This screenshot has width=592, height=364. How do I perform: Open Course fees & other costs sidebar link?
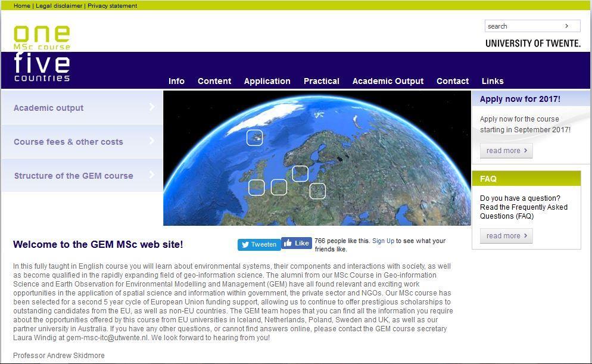68,142
